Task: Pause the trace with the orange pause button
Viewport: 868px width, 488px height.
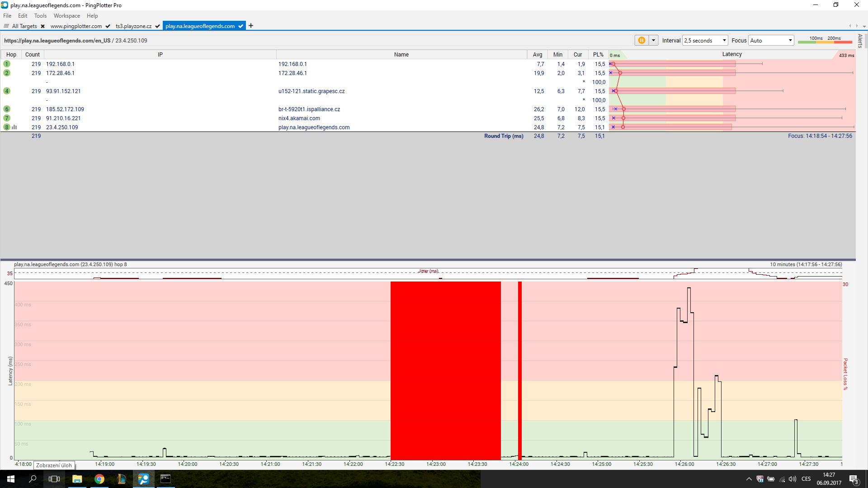Action: point(641,40)
